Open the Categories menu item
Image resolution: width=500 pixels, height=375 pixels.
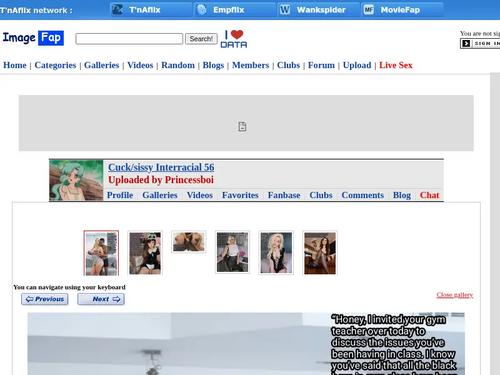(55, 65)
